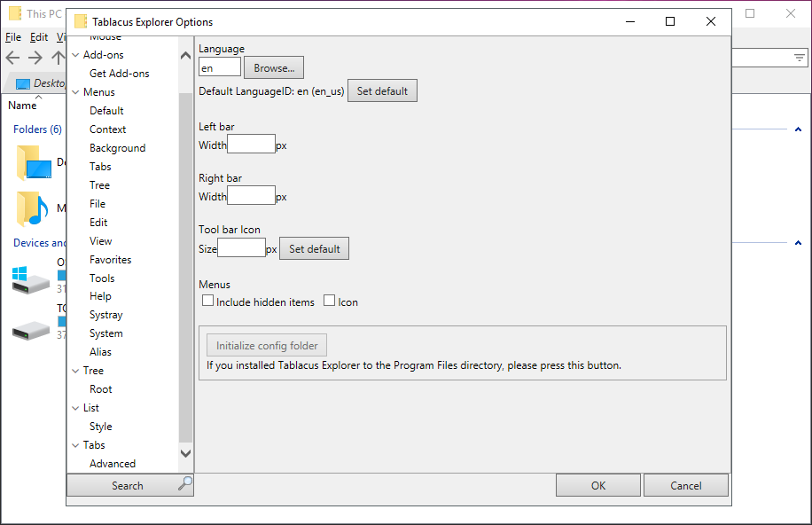
Task: Click the Back arrow in This PC window
Action: [x=12, y=58]
